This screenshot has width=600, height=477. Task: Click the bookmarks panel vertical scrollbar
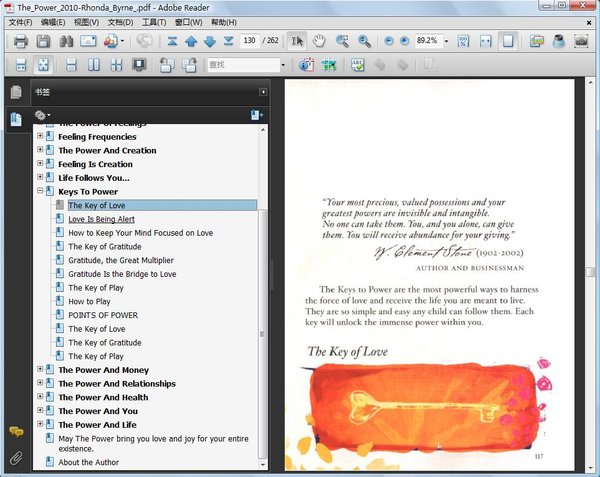coord(262,333)
